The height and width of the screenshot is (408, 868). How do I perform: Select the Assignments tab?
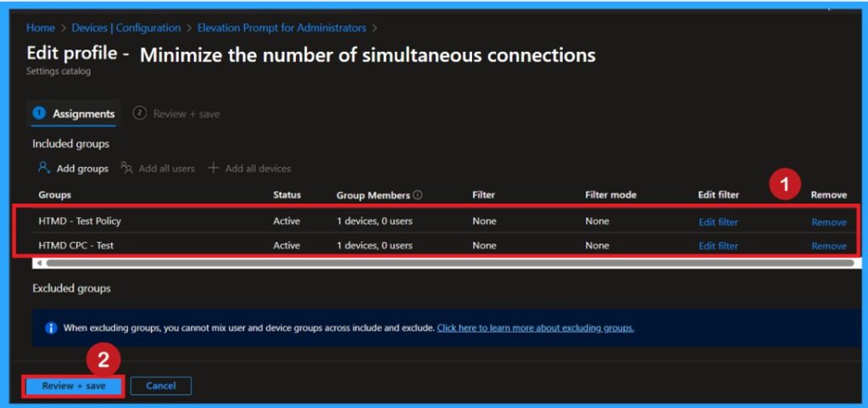pyautogui.click(x=74, y=114)
